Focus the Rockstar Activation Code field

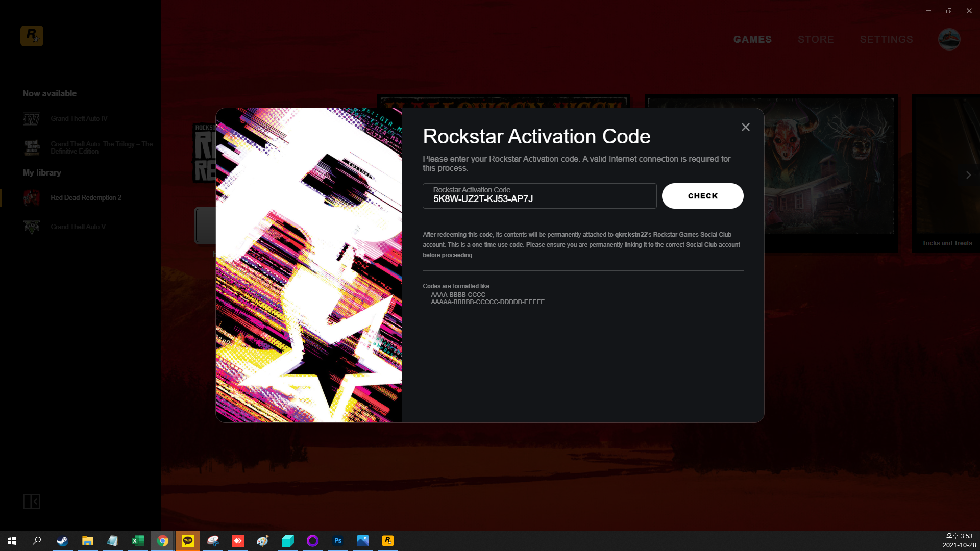(540, 196)
